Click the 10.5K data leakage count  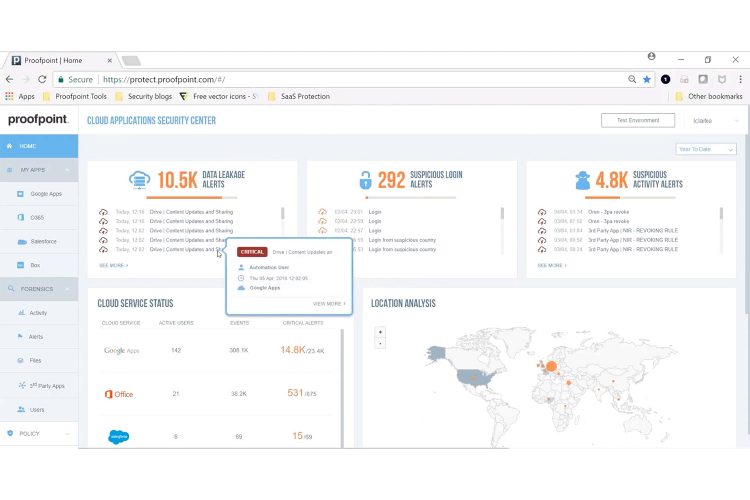click(x=177, y=180)
